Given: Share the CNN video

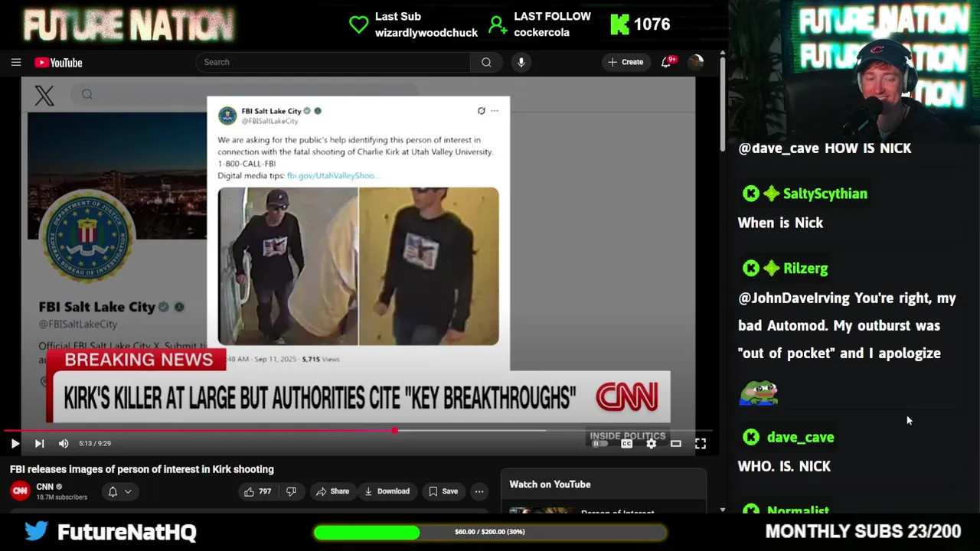Looking at the screenshot, I should point(332,491).
